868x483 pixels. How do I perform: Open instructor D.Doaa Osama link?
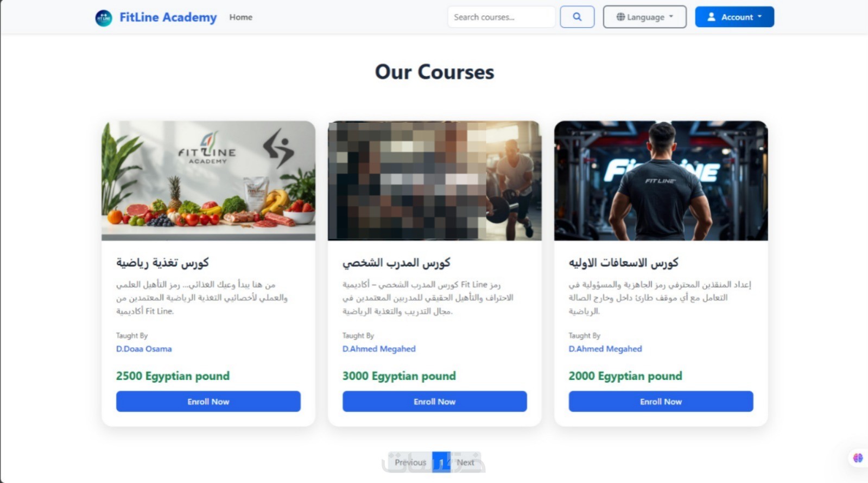click(144, 349)
